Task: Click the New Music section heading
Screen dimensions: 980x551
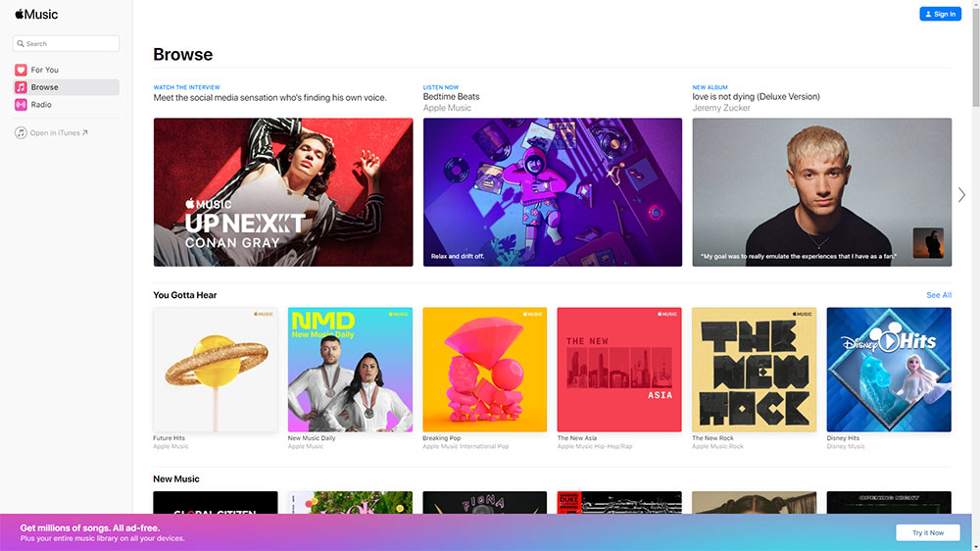Action: (176, 479)
